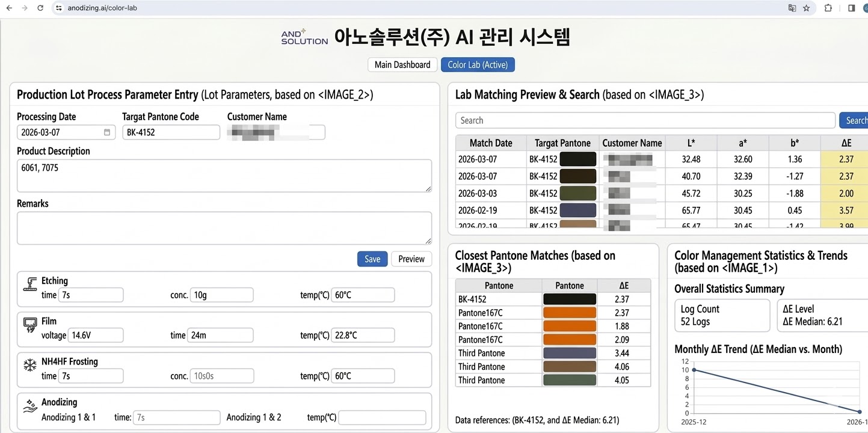Screen dimensions: 868x433
Task: Click the Film voltage field
Action: click(95, 336)
